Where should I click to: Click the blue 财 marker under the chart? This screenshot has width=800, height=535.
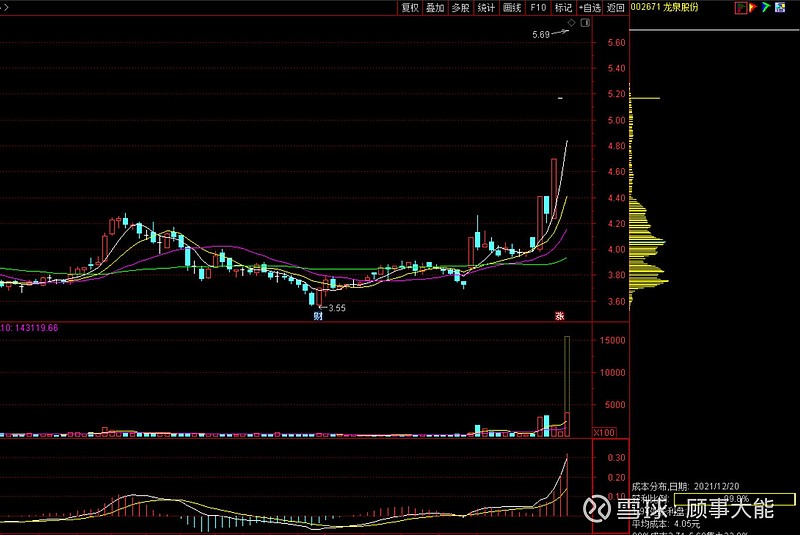click(318, 316)
